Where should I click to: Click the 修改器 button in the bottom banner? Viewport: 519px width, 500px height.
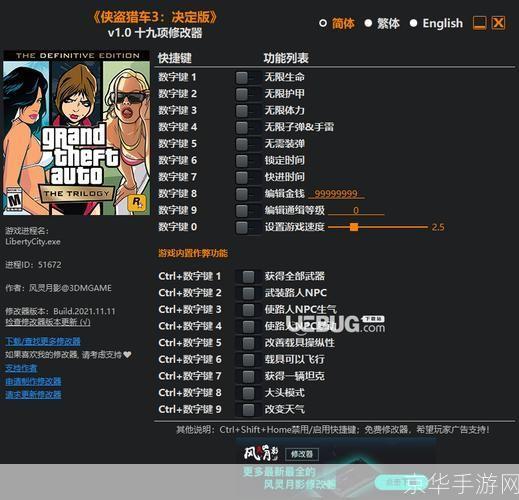click(302, 454)
